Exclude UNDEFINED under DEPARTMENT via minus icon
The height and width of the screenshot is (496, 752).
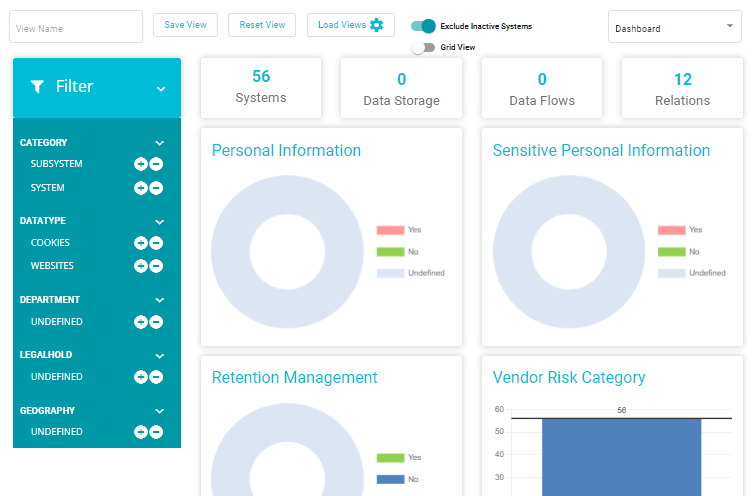156,322
